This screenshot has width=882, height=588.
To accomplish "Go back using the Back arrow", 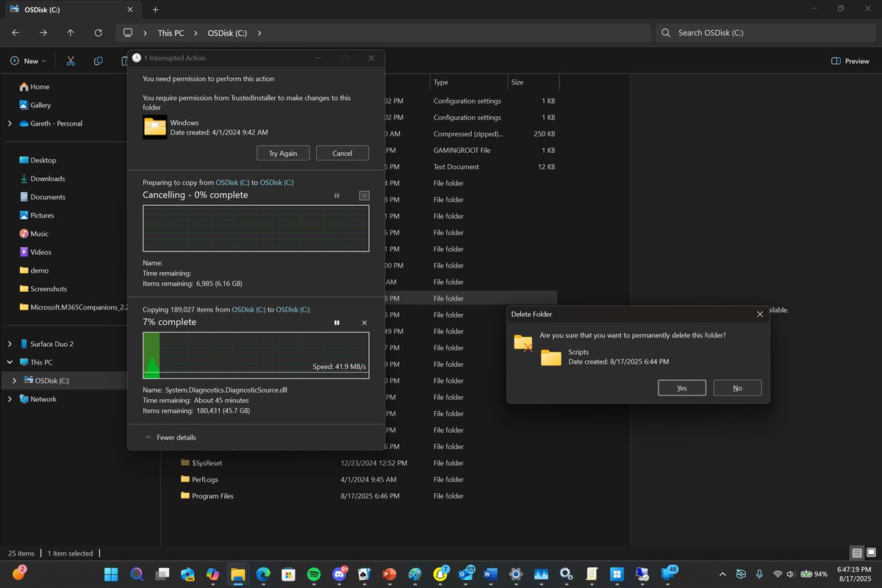I will (x=16, y=33).
